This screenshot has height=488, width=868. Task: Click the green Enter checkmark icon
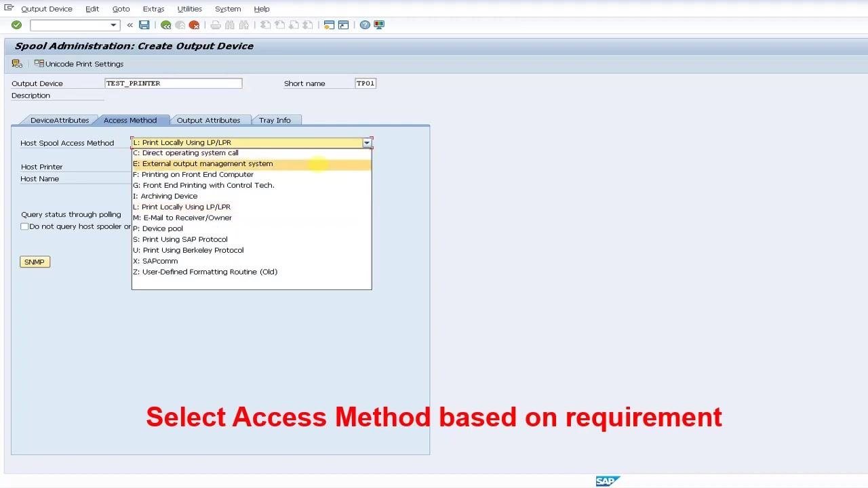(x=16, y=25)
